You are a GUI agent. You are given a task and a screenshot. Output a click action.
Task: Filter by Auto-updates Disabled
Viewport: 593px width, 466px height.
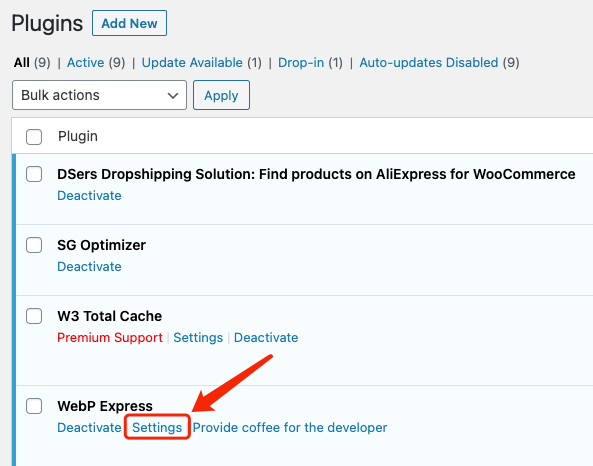(429, 62)
